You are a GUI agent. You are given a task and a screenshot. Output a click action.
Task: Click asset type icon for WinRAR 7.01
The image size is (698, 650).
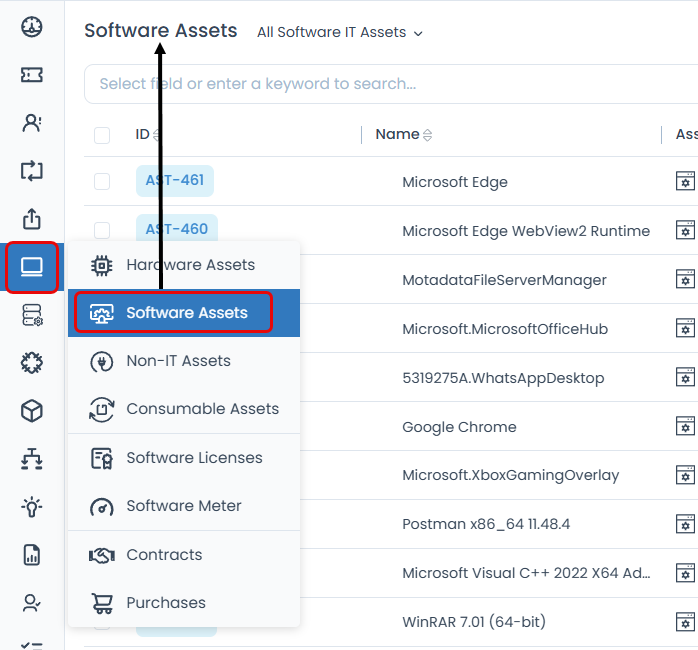(685, 622)
